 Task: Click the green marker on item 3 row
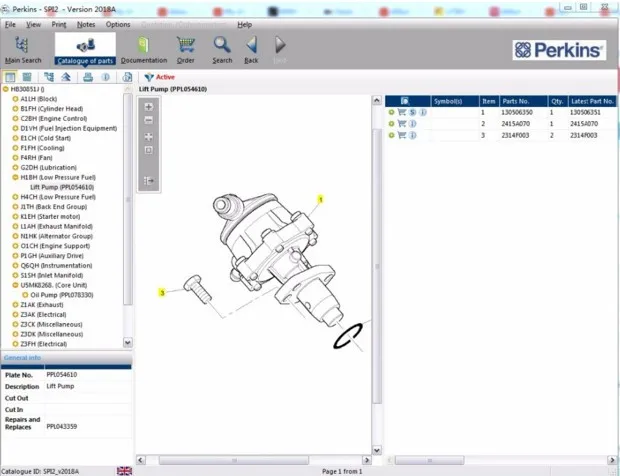[x=391, y=135]
